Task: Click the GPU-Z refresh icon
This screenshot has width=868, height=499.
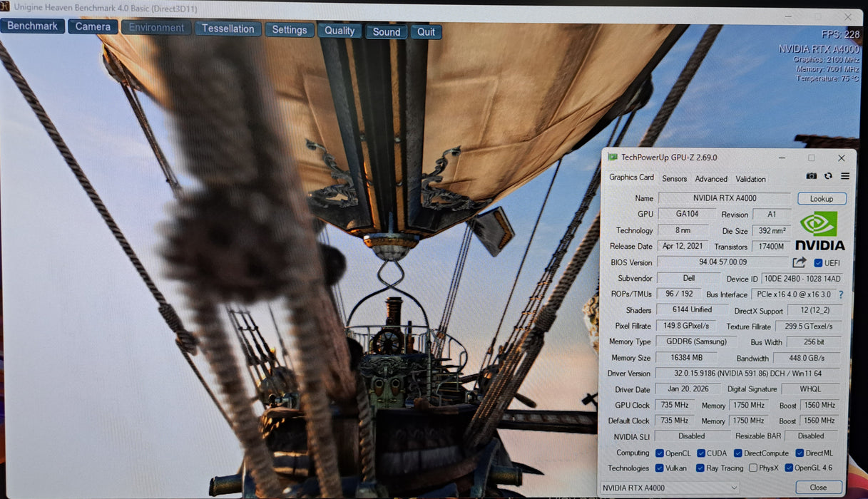Action: [828, 176]
